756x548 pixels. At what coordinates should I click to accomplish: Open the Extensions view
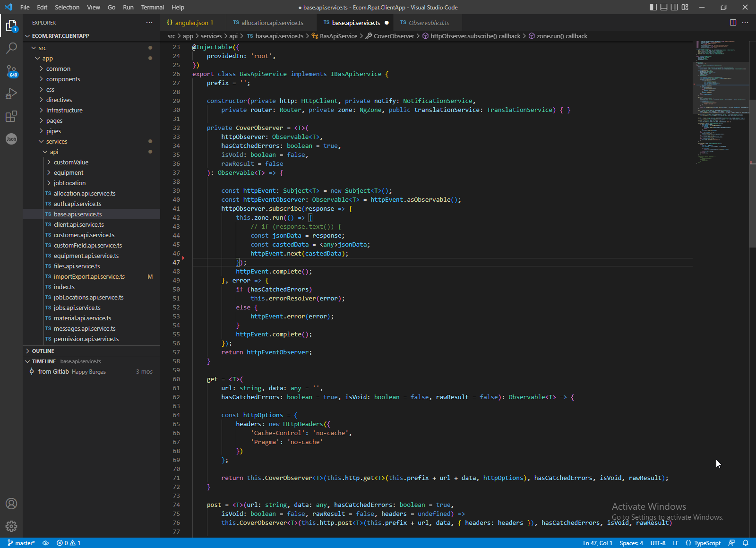tap(11, 116)
